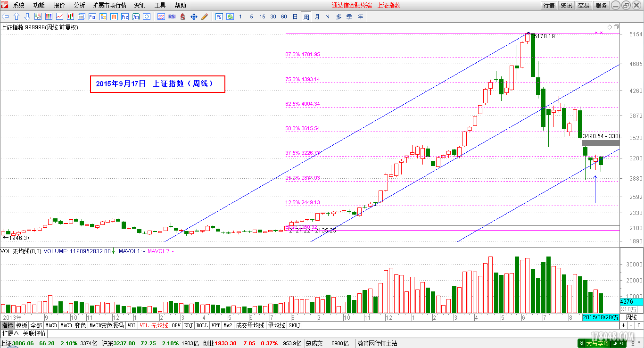Open the 分析 menu
The image size is (644, 348).
(80, 5)
